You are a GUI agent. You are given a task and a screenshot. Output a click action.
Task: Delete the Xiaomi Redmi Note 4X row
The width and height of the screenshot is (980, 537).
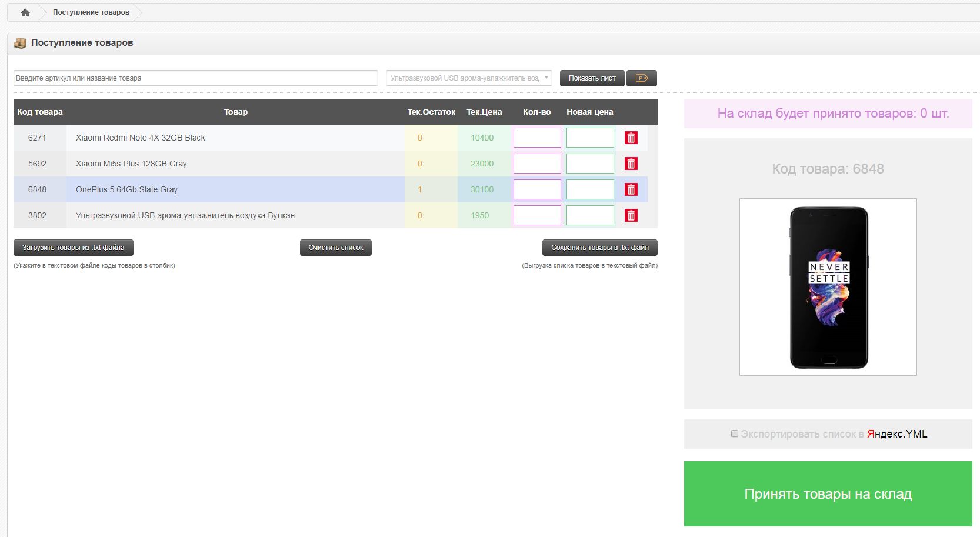631,138
